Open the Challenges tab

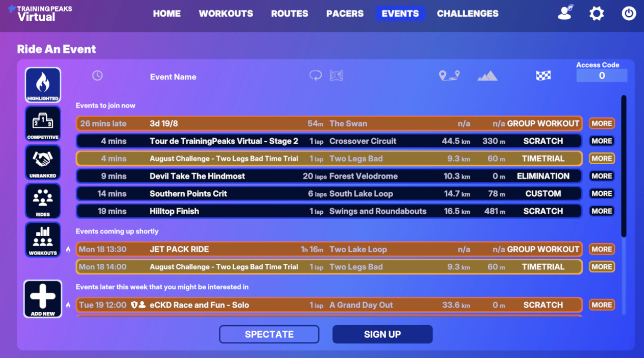(x=468, y=13)
